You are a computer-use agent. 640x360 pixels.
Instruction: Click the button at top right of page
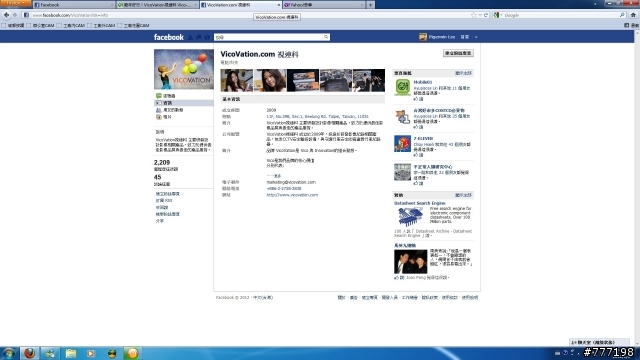458,53
